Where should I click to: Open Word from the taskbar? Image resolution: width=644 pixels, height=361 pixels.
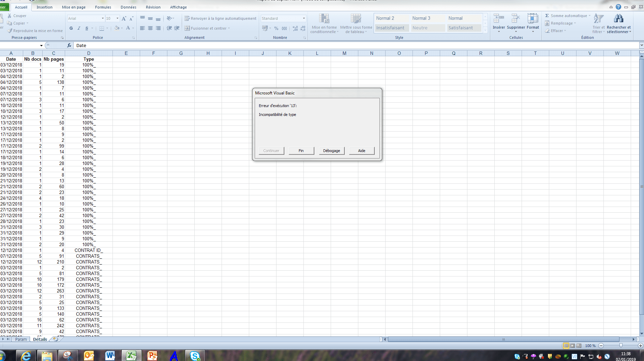click(110, 356)
